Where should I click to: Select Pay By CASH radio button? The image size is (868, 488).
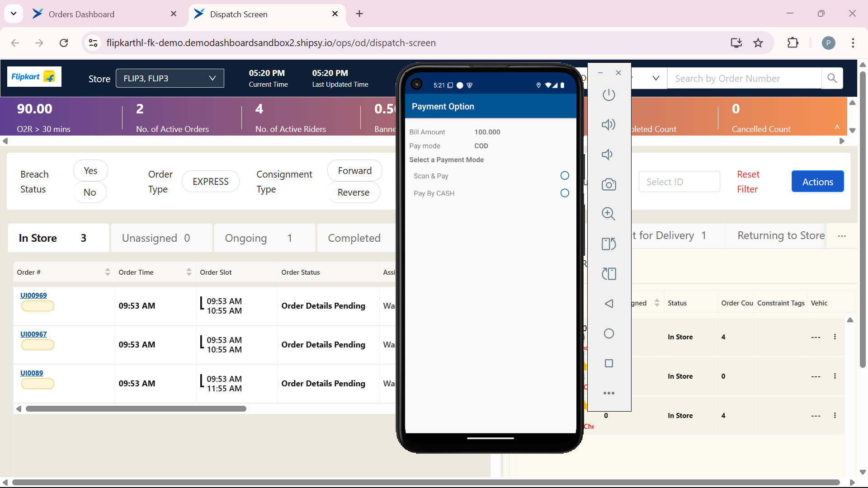(x=564, y=193)
